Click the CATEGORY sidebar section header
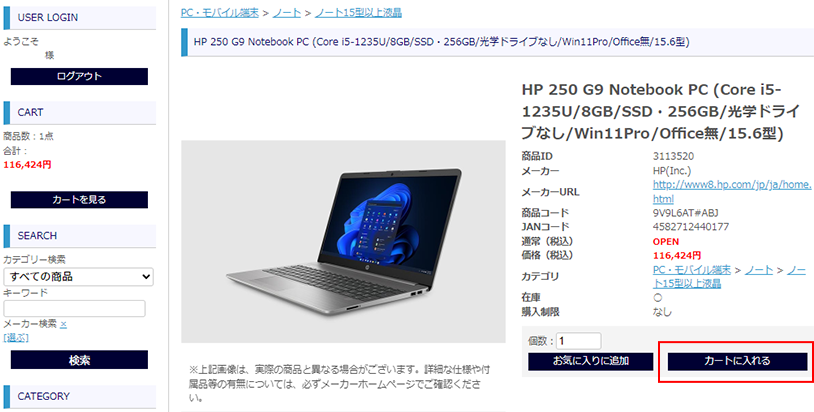 [79, 396]
